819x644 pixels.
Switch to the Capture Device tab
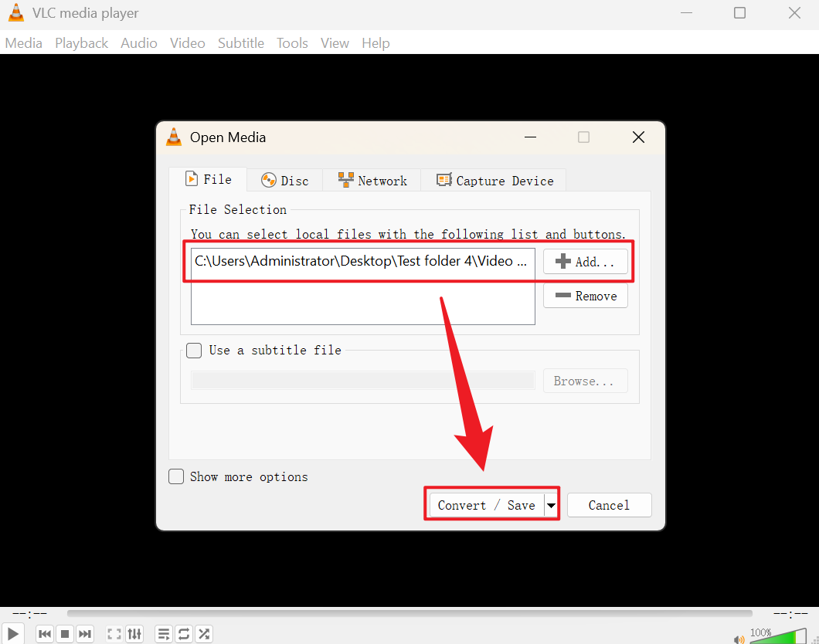tap(494, 181)
